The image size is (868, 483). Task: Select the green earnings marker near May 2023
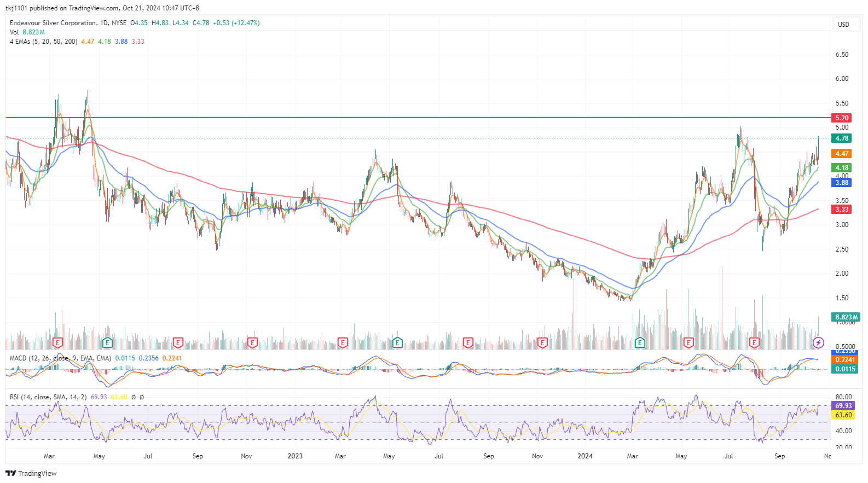pyautogui.click(x=397, y=343)
